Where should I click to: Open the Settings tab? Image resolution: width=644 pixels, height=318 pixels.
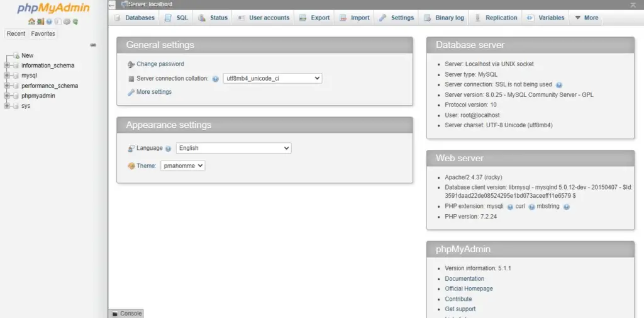point(397,18)
